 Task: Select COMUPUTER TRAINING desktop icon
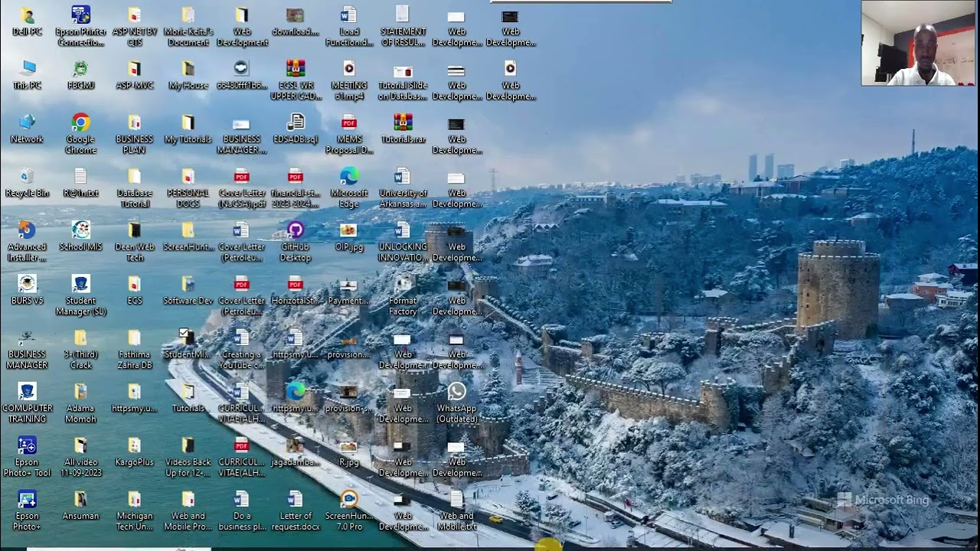tap(27, 403)
